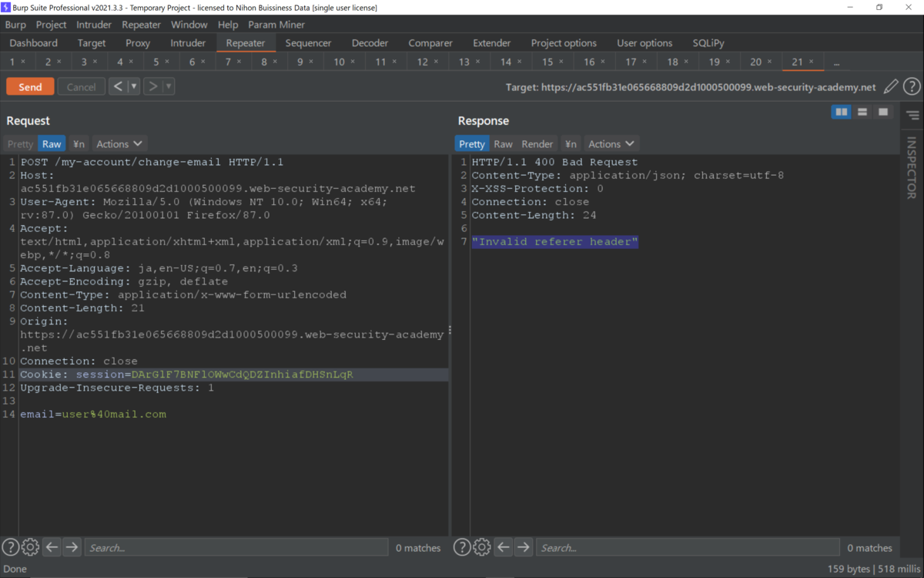The image size is (924, 578).
Task: Click the Send button
Action: coord(29,86)
